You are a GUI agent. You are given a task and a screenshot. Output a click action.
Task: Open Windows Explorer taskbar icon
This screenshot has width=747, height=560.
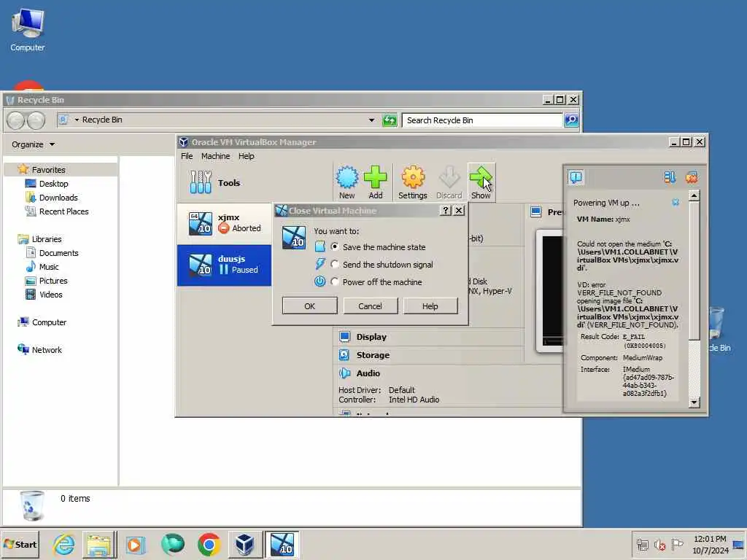click(x=99, y=544)
